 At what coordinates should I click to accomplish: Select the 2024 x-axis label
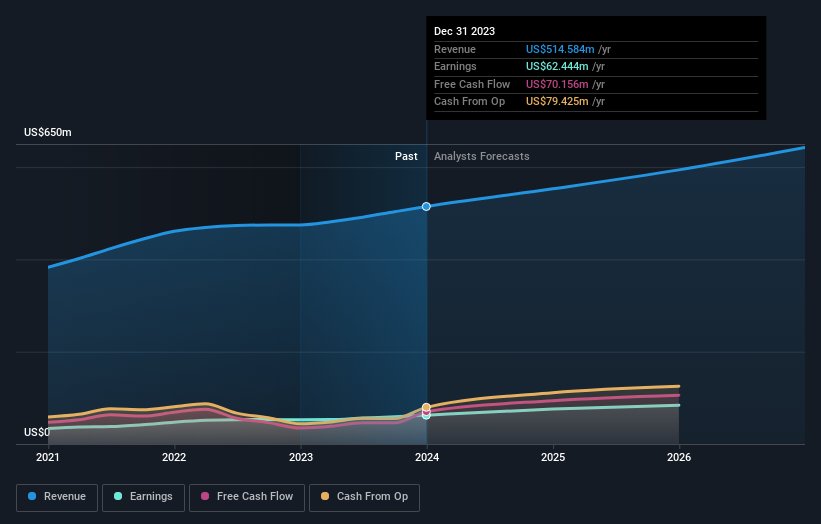coord(427,457)
